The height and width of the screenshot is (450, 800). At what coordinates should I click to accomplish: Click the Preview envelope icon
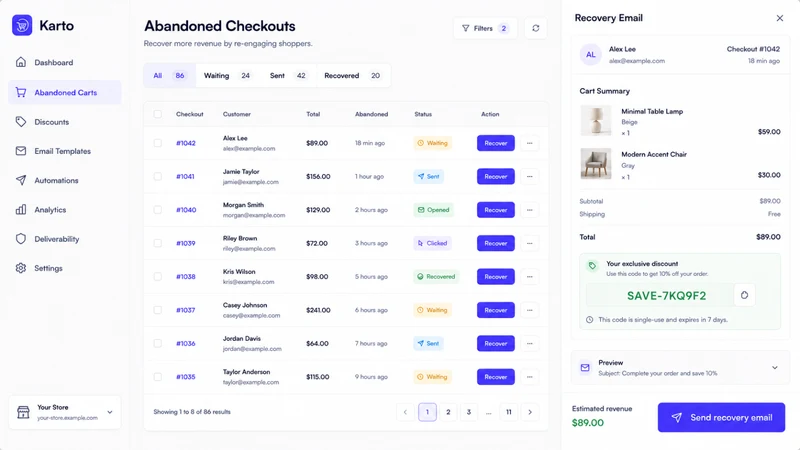[585, 367]
